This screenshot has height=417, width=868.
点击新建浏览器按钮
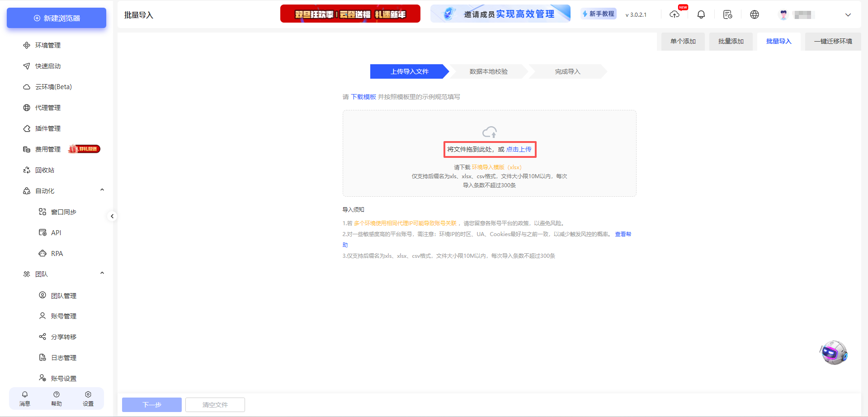(56, 18)
